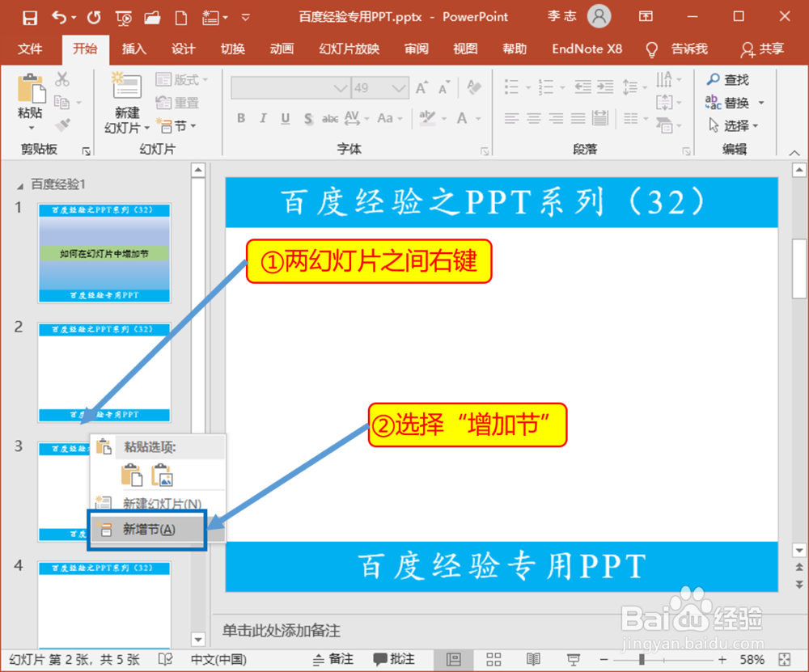Start slideshow from beginning icon in title bar
The width and height of the screenshot is (809, 672).
(x=124, y=19)
